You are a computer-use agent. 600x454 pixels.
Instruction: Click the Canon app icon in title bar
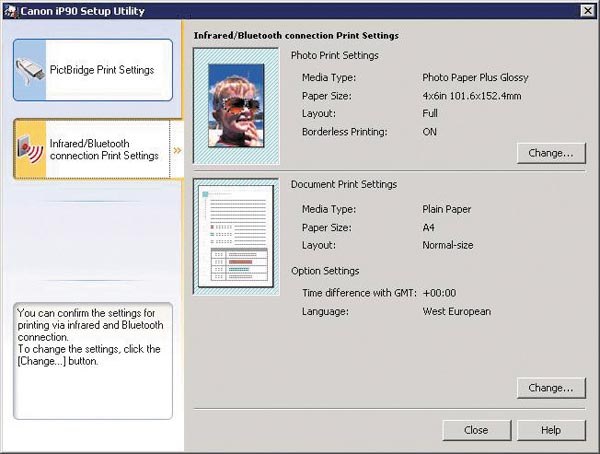coord(11,11)
